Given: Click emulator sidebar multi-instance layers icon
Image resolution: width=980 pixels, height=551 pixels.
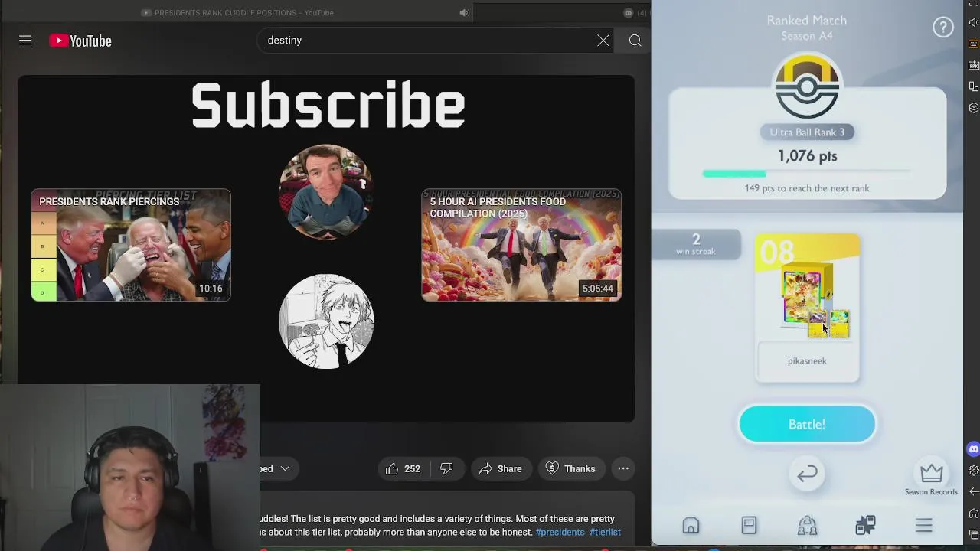Looking at the screenshot, I should click(973, 108).
